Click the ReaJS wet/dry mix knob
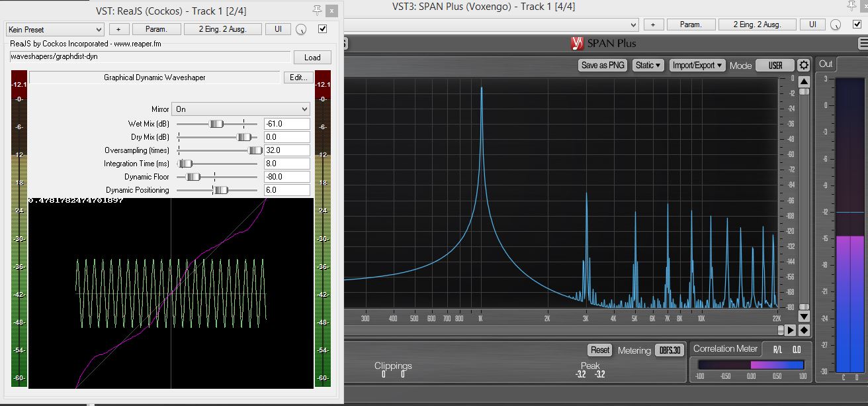The height and width of the screenshot is (406, 868). pyautogui.click(x=302, y=29)
